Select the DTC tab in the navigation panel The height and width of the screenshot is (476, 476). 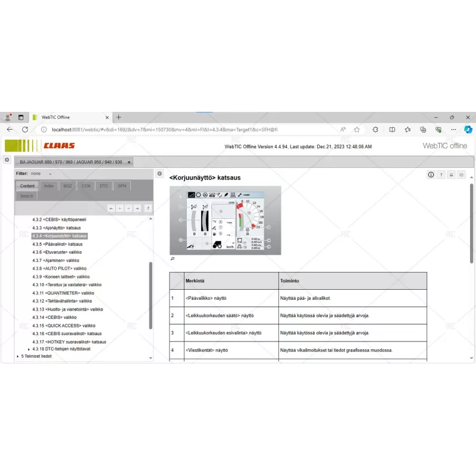pos(104,186)
